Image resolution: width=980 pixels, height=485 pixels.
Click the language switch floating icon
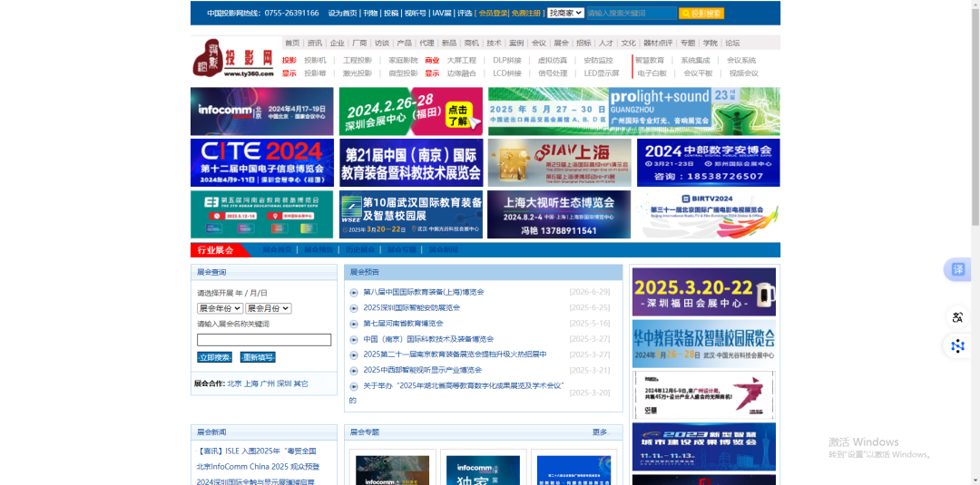957,317
